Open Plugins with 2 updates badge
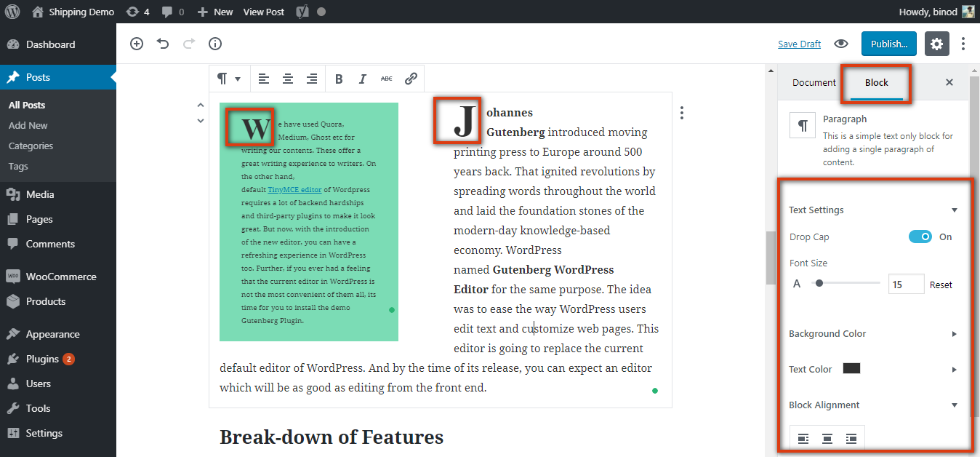This screenshot has width=980, height=457. tap(58, 359)
